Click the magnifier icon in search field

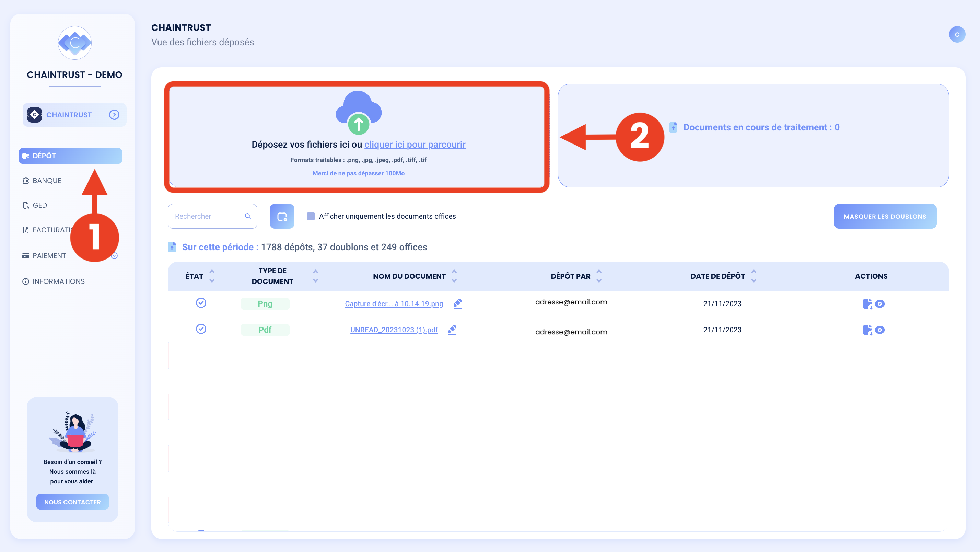pos(248,216)
